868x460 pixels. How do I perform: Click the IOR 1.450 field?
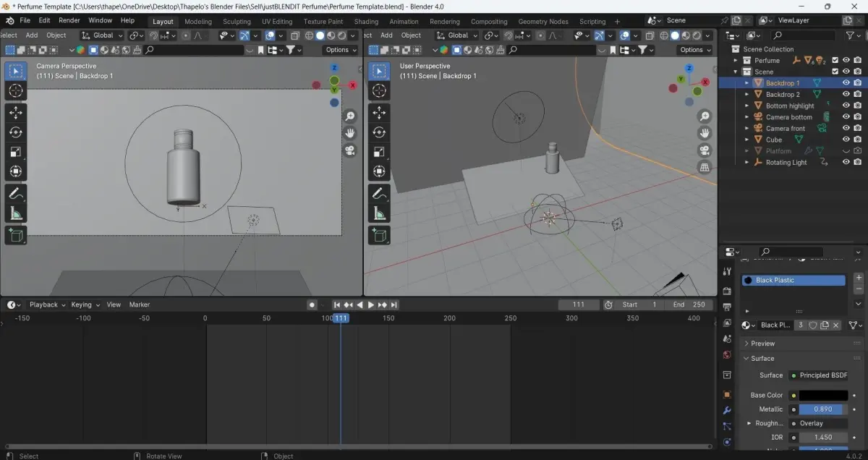pos(823,437)
